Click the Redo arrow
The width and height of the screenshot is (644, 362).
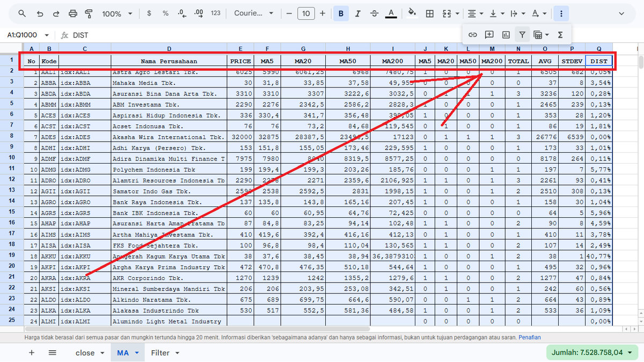[x=56, y=13]
